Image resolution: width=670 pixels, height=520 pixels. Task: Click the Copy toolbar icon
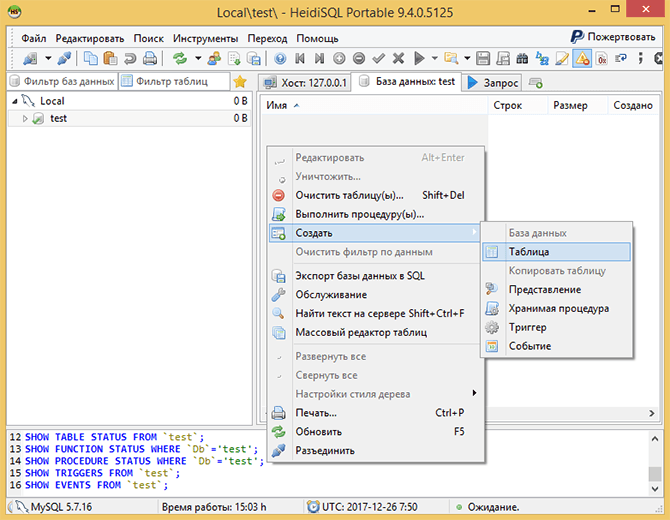(91, 58)
